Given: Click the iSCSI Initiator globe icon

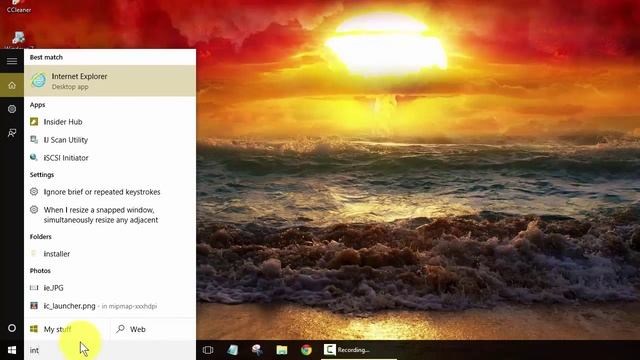Looking at the screenshot, I should (34, 158).
